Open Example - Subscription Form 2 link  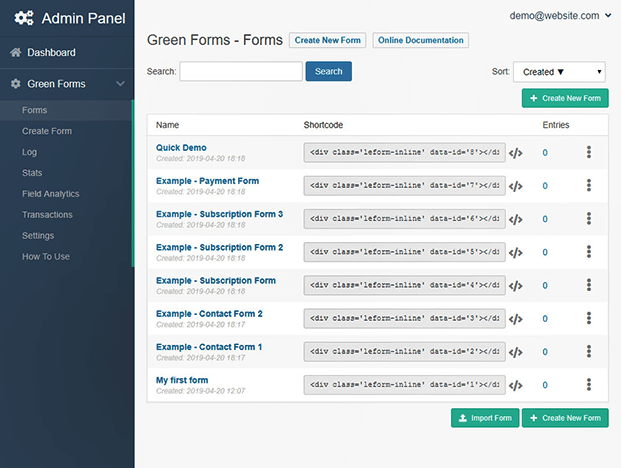[x=219, y=247]
